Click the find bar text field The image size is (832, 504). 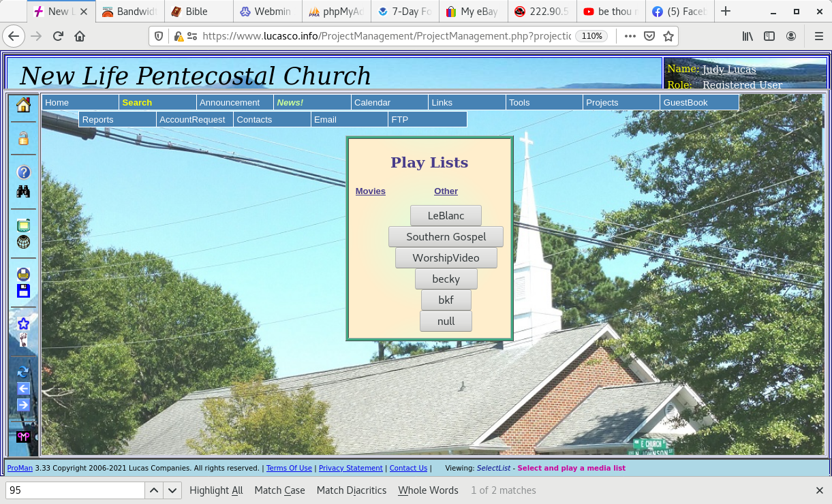tap(75, 490)
